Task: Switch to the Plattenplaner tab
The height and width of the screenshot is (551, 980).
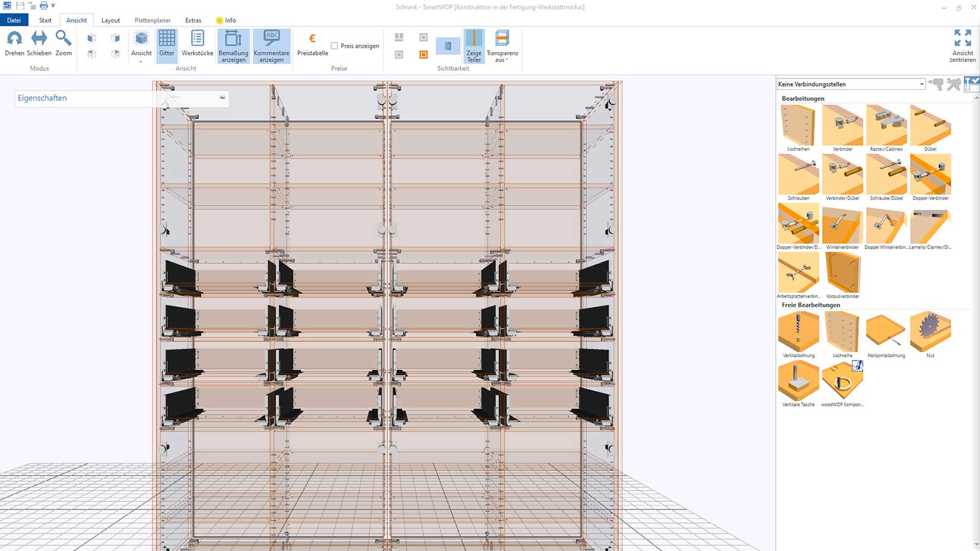Action: coord(153,20)
